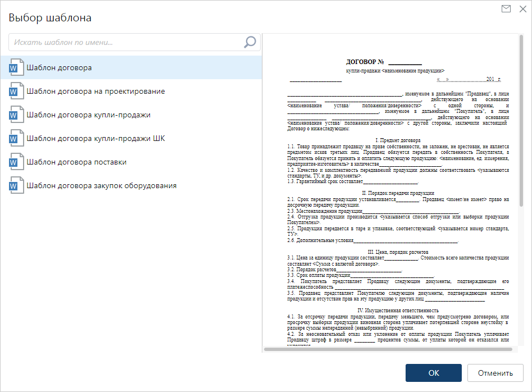Screen dimensions: 532x392
Task: Close the Выбор шаблона dialog
Action: (524, 9)
